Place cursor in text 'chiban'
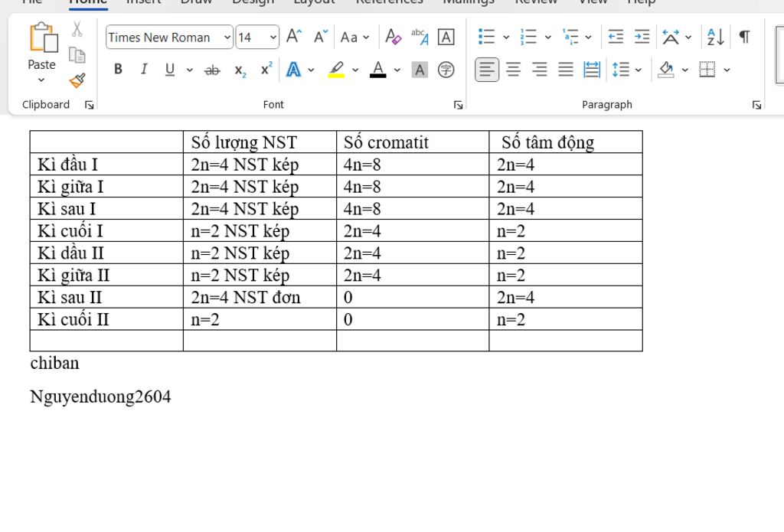Viewport: 784px width, 532px height. click(x=54, y=363)
